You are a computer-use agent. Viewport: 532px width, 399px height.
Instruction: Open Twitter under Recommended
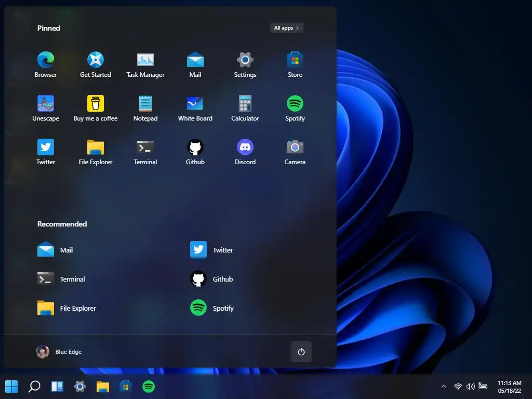coord(211,250)
